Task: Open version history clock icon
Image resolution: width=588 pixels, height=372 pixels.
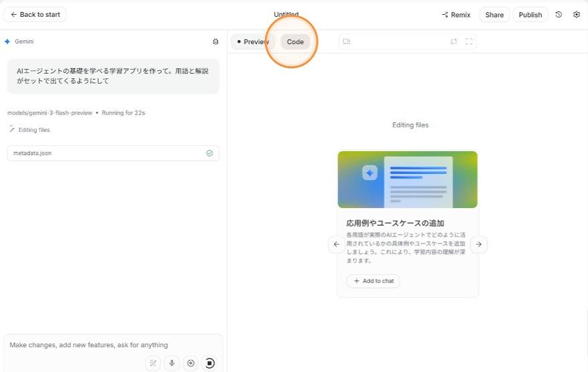Action: [x=559, y=15]
